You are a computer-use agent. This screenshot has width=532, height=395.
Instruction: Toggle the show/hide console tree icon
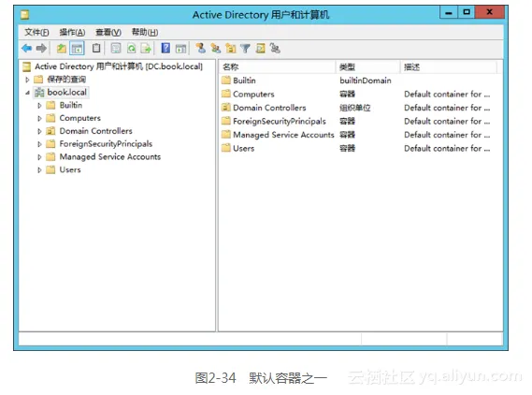tap(77, 49)
